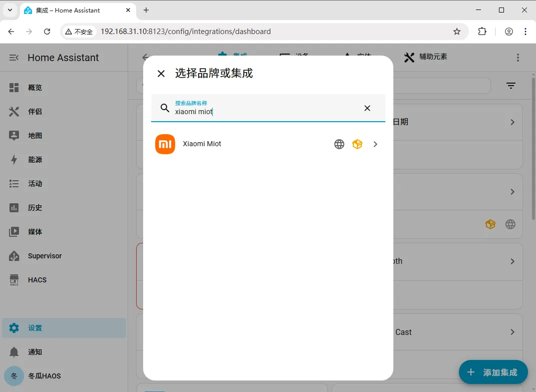The image size is (536, 392).
Task: Close the brand selection dialog
Action: [161, 74]
